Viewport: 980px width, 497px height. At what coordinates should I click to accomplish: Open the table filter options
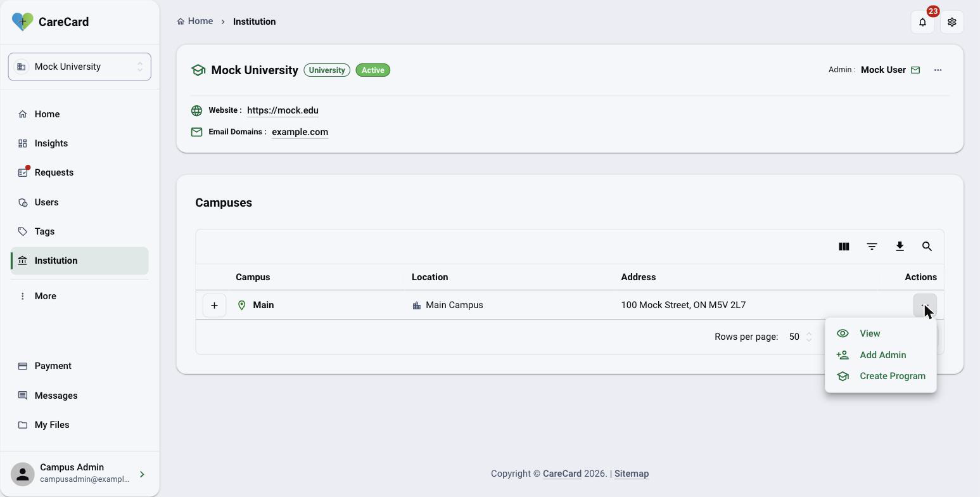pyautogui.click(x=872, y=247)
